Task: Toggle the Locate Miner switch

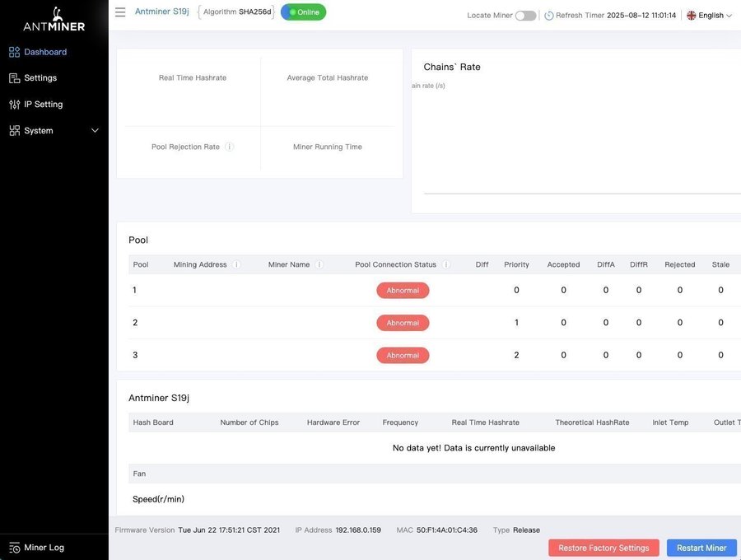Action: click(525, 16)
